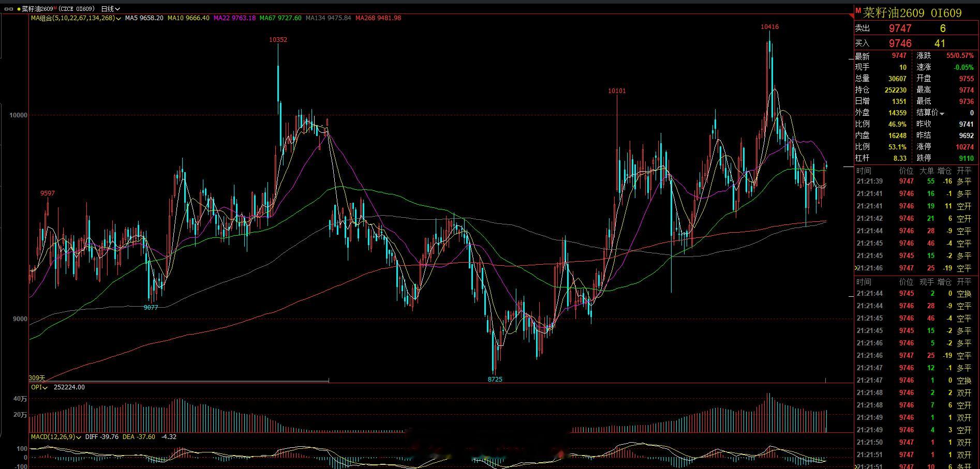Click the 杠杆 value 8.33

click(900, 158)
